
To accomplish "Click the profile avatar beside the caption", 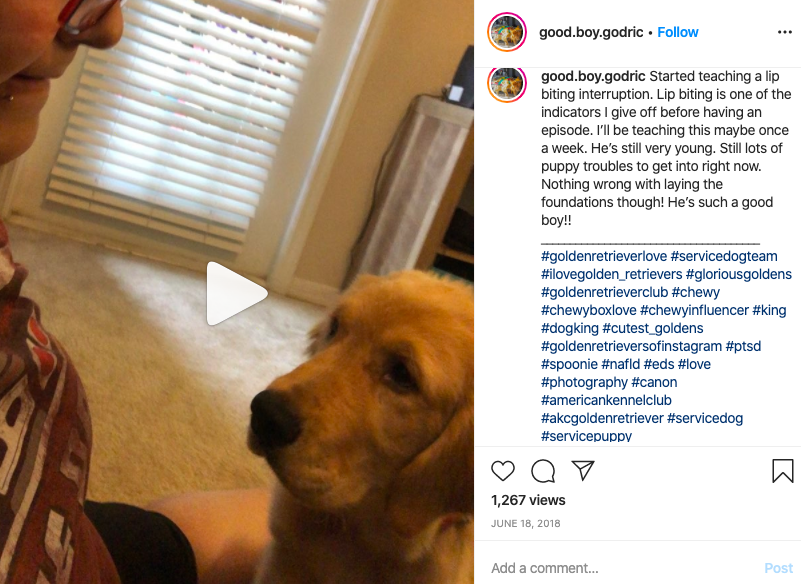I will (507, 84).
